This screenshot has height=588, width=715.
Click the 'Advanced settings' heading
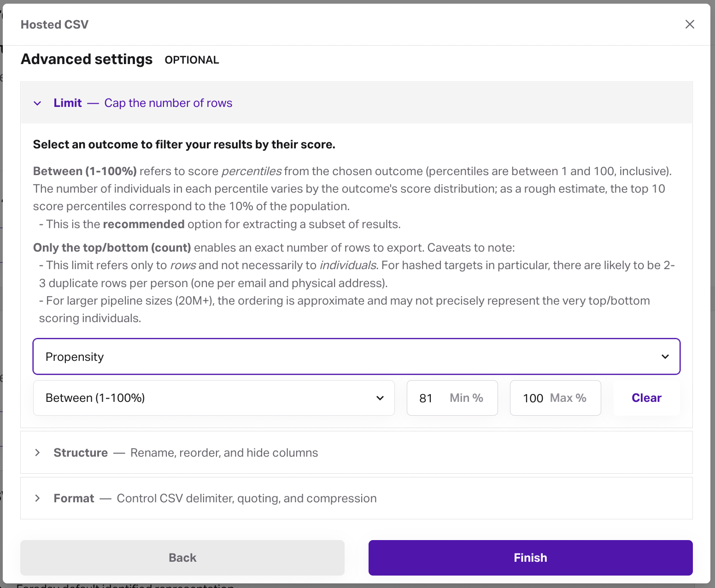pos(87,59)
